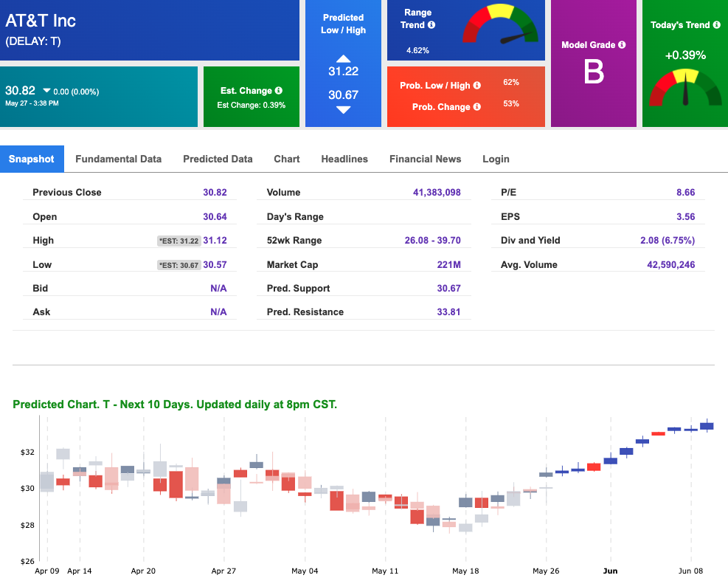Click the Volume value 41,383,098

pos(437,193)
